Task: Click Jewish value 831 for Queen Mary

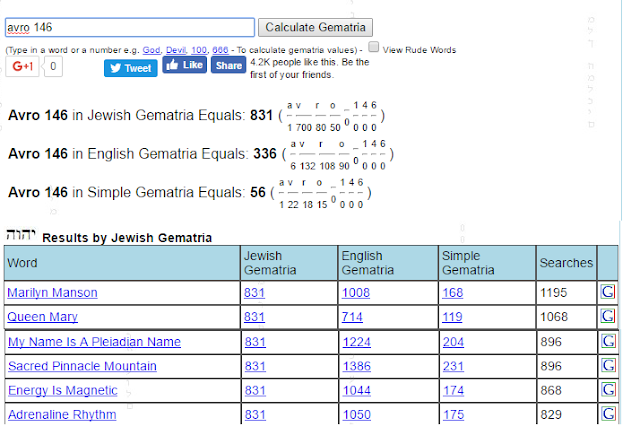Action: pyautogui.click(x=254, y=317)
